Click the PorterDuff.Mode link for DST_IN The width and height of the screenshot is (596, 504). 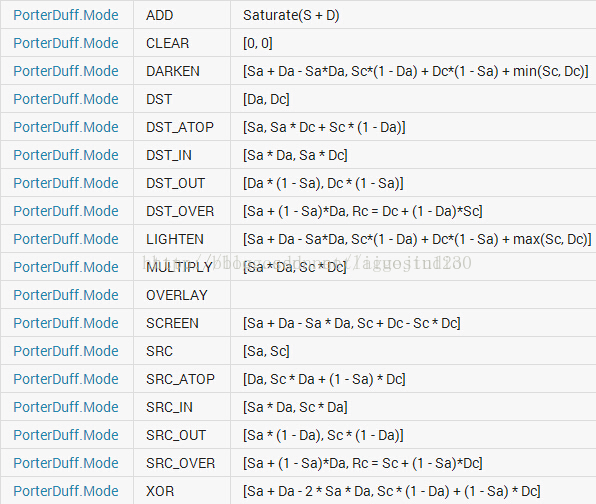[x=66, y=155]
